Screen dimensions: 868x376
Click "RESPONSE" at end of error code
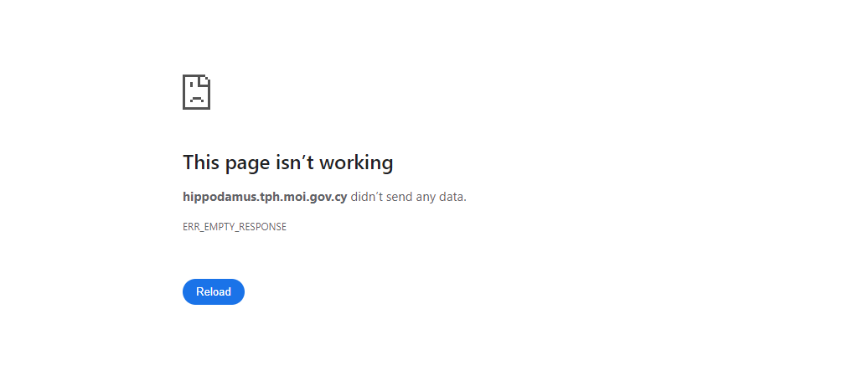point(262,227)
